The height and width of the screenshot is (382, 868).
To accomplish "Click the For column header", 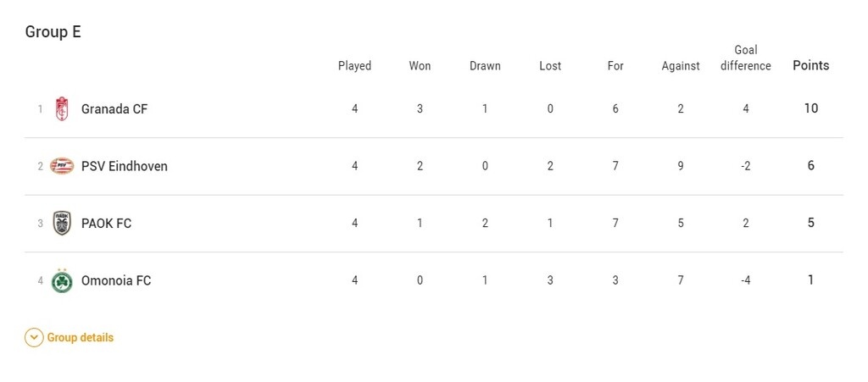I will pyautogui.click(x=615, y=66).
